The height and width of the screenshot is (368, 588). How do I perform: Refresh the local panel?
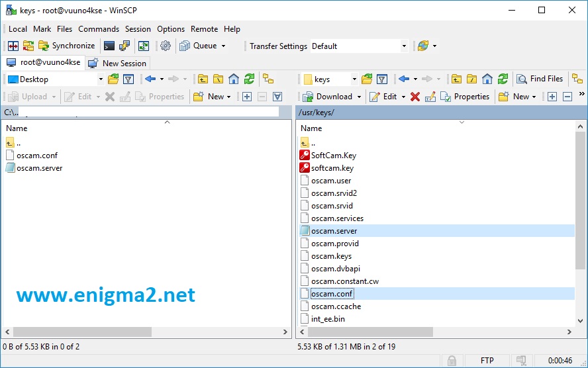click(x=250, y=79)
